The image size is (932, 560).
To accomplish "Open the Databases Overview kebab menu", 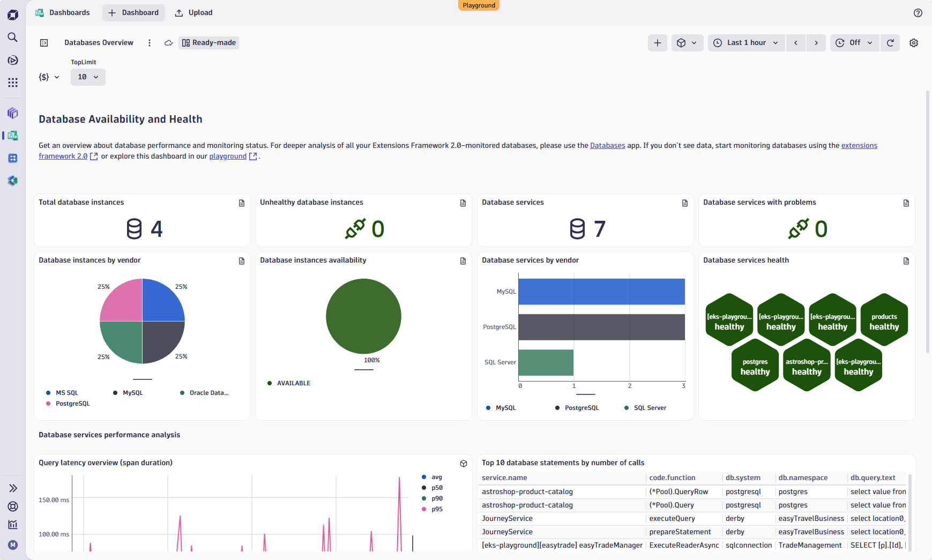I will [x=150, y=42].
